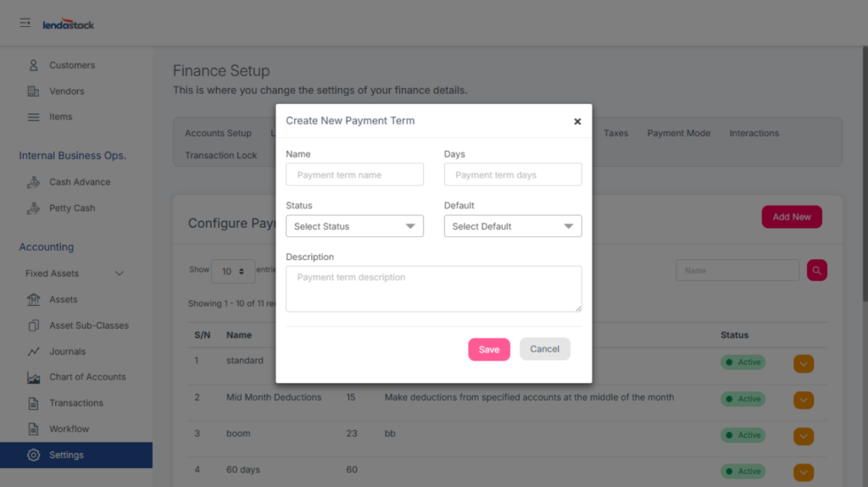Click the Cancel button in dialog
The image size is (868, 487).
point(544,349)
